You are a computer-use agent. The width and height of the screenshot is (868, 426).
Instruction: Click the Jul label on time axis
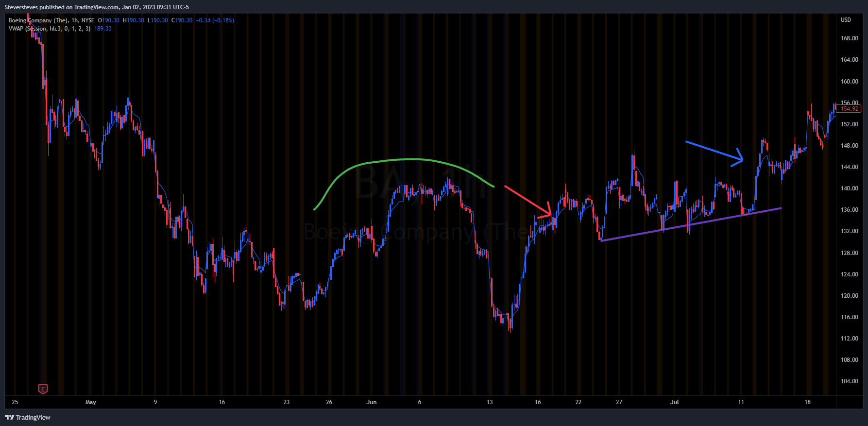click(x=674, y=402)
